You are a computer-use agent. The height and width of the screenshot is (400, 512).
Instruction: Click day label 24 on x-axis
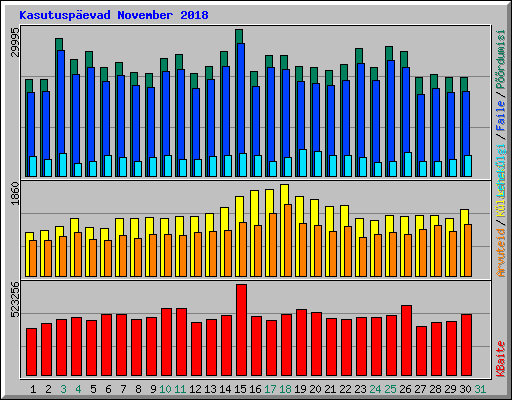(x=375, y=389)
